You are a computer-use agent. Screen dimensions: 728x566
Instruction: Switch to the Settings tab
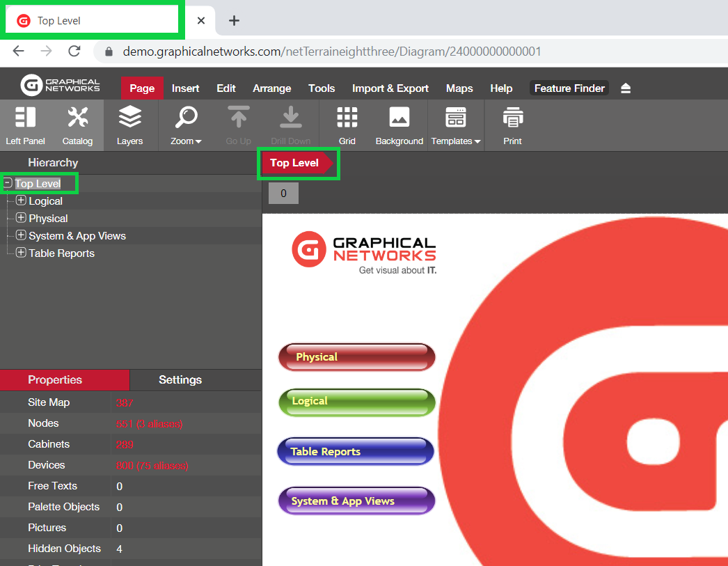[180, 380]
